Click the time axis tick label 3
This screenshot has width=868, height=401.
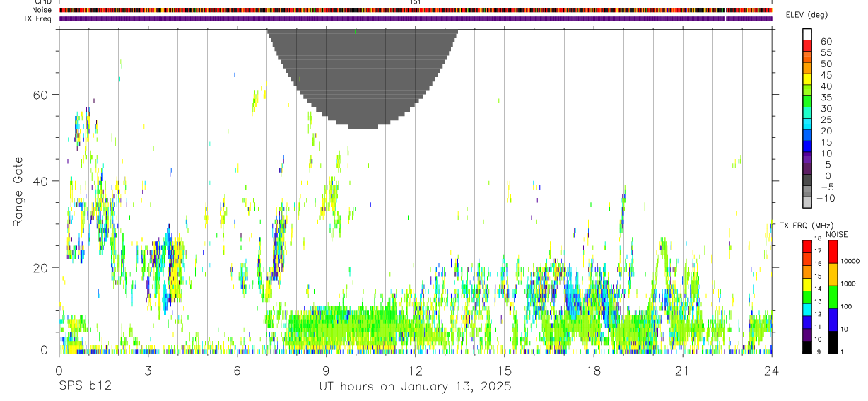[x=148, y=370]
